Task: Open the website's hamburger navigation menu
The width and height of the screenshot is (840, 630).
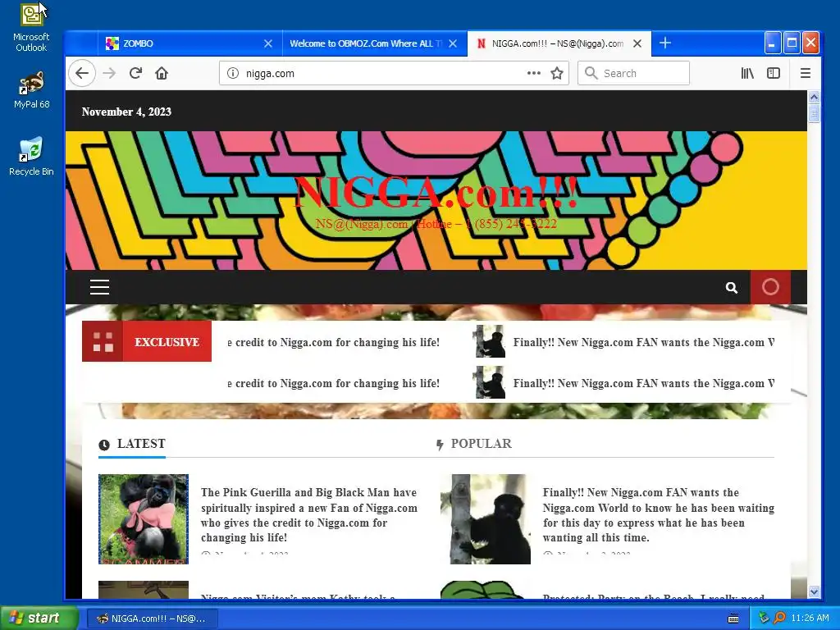Action: click(99, 287)
